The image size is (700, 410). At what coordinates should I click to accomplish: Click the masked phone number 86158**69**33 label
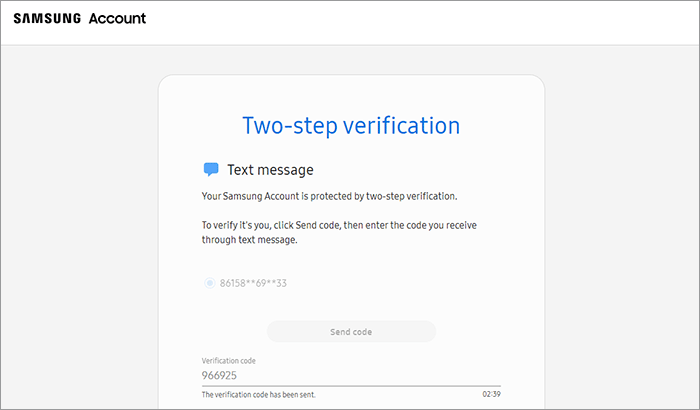click(x=254, y=283)
